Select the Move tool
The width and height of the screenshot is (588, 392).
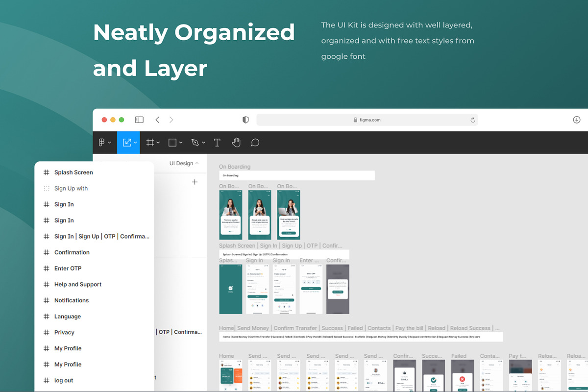[127, 143]
